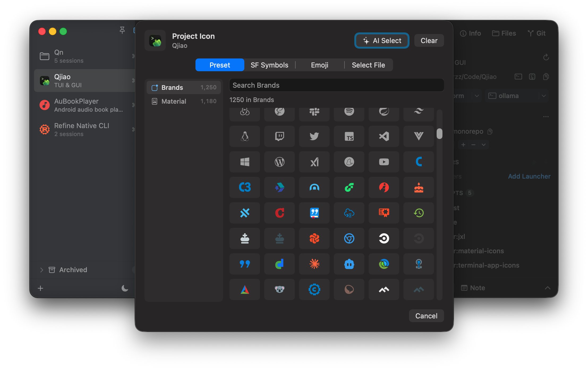Pick the blue gear with C icon
The width and height of the screenshot is (588, 371).
point(314,289)
